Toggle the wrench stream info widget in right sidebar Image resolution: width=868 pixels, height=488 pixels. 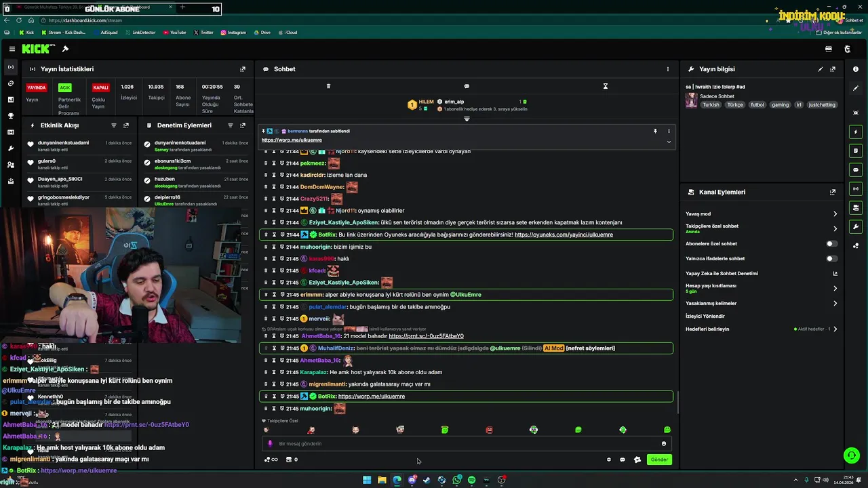(x=856, y=226)
